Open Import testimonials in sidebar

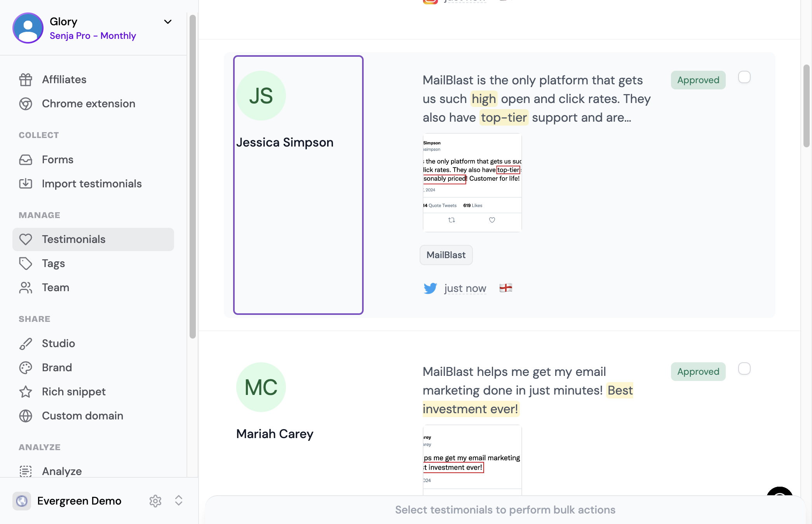93,184
